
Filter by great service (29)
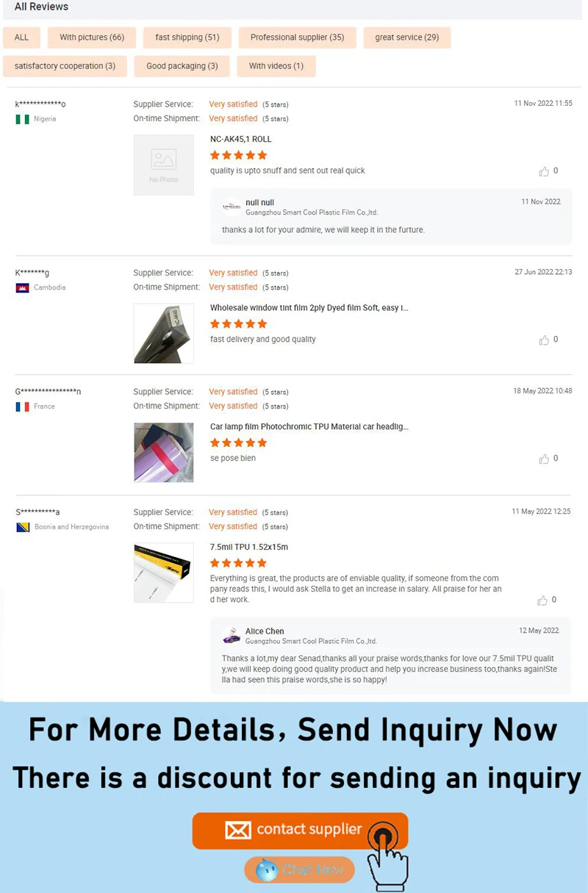pos(407,37)
